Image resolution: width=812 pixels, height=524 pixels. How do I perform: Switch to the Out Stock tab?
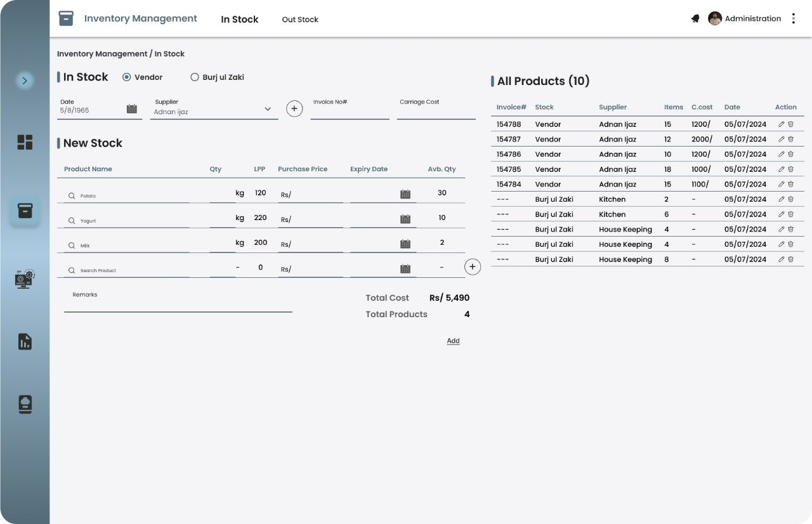tap(300, 20)
